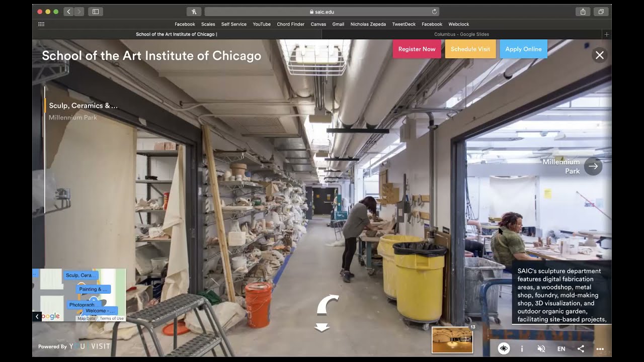Go forward in Safari history
644x362 pixels.
[x=79, y=12]
